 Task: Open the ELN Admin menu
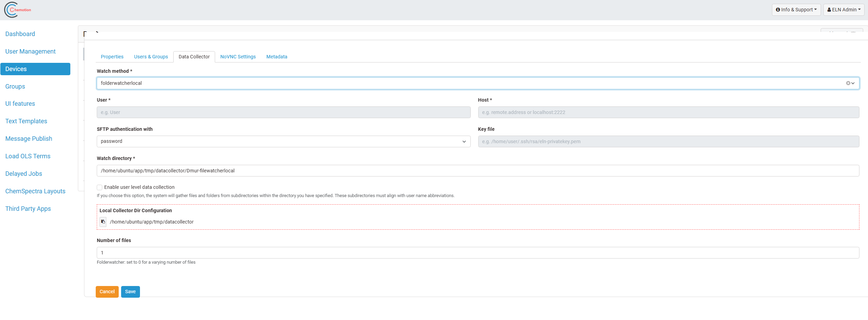coord(844,10)
